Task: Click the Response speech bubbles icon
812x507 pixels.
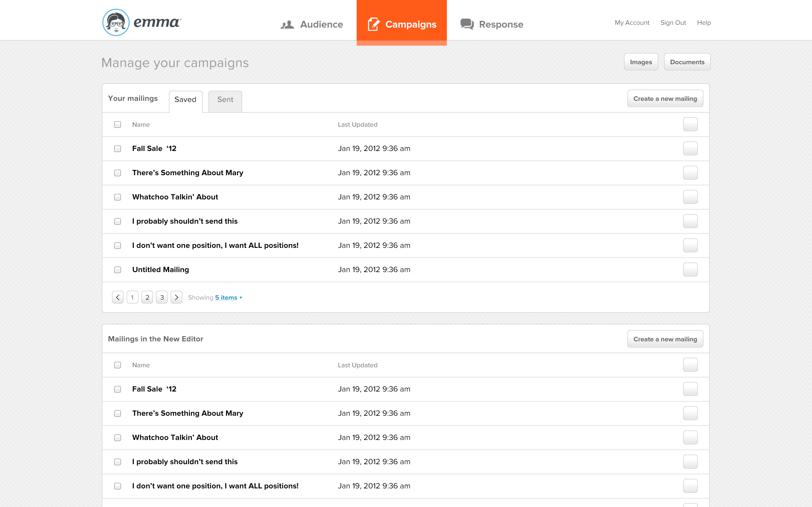Action: click(467, 24)
